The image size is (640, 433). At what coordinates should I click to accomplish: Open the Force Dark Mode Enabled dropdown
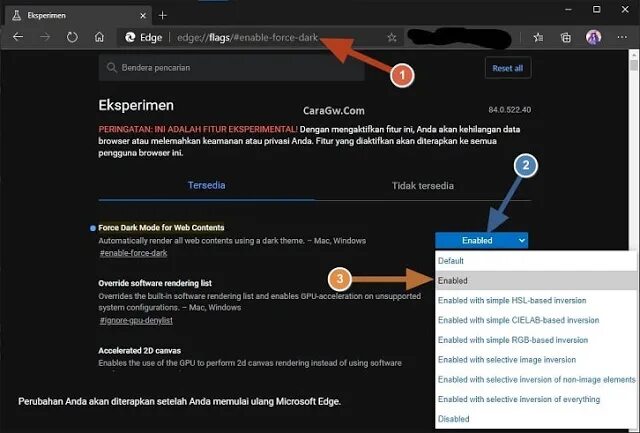click(x=482, y=240)
